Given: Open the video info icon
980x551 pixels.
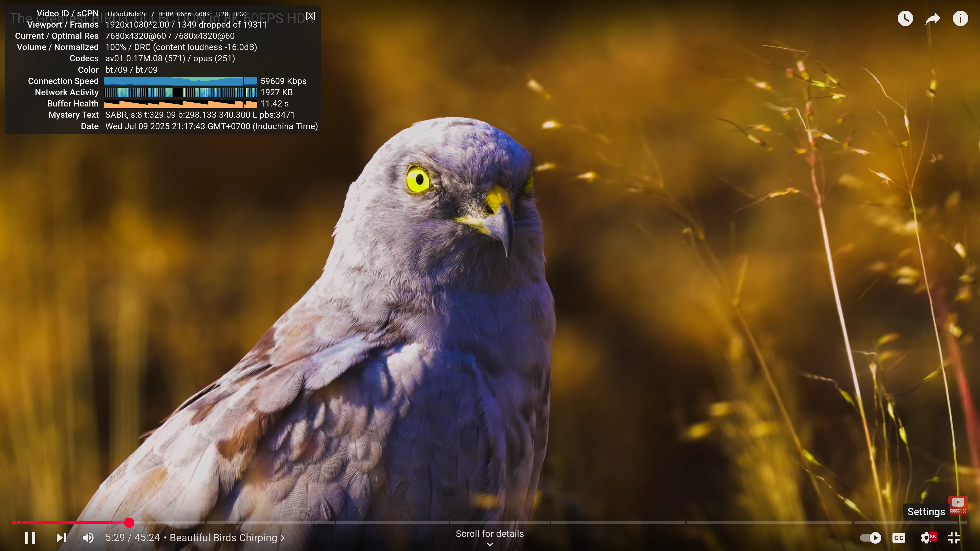Looking at the screenshot, I should point(960,18).
